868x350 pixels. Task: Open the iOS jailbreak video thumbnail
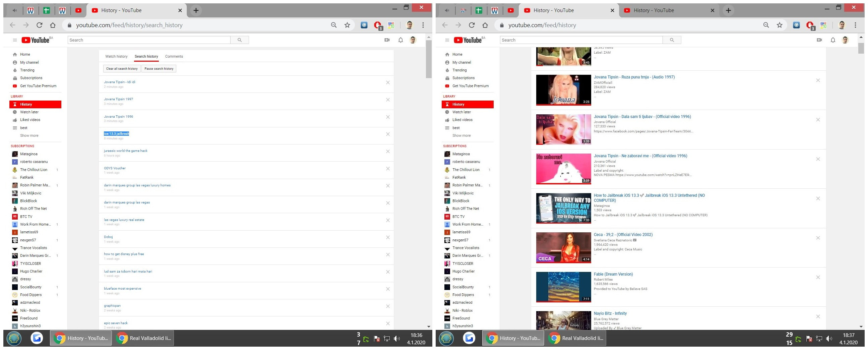563,208
